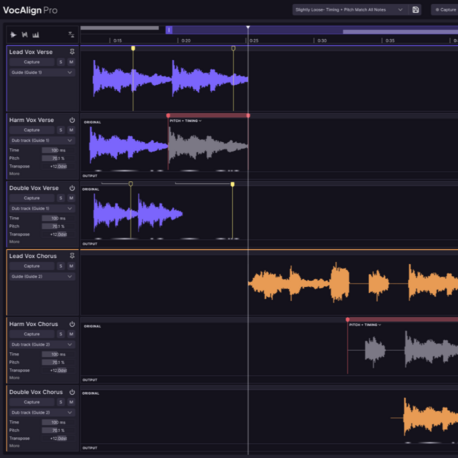
Task: Click Capture on Harm Vox Verse track
Action: click(x=32, y=130)
